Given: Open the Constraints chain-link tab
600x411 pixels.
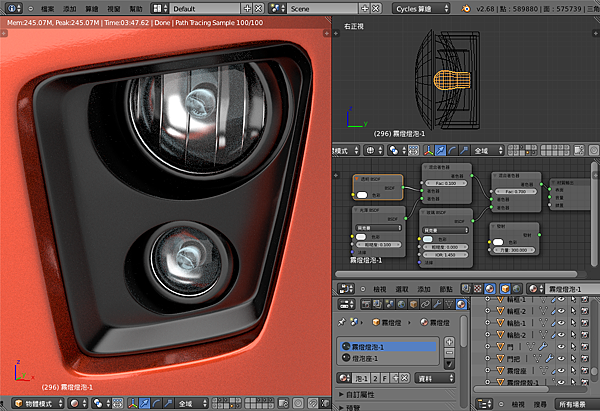Looking at the screenshot, I should (x=425, y=304).
